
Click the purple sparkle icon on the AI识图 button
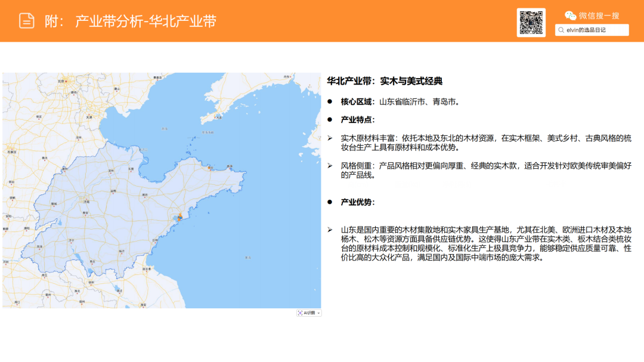300,313
